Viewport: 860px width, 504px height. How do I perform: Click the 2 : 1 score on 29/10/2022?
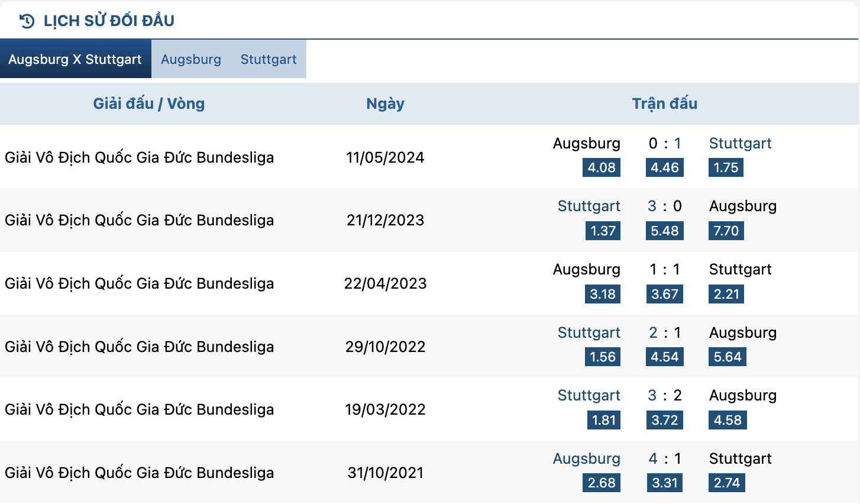click(x=665, y=332)
